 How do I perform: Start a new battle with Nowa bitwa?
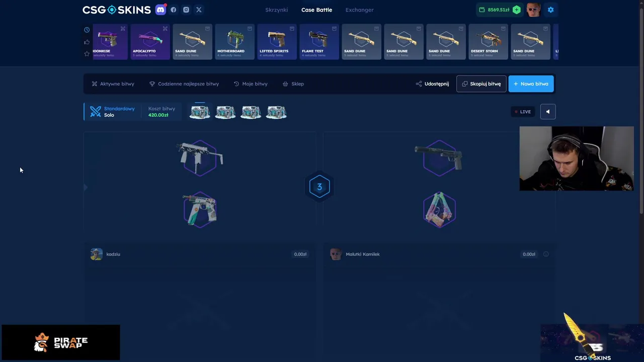[x=531, y=84]
